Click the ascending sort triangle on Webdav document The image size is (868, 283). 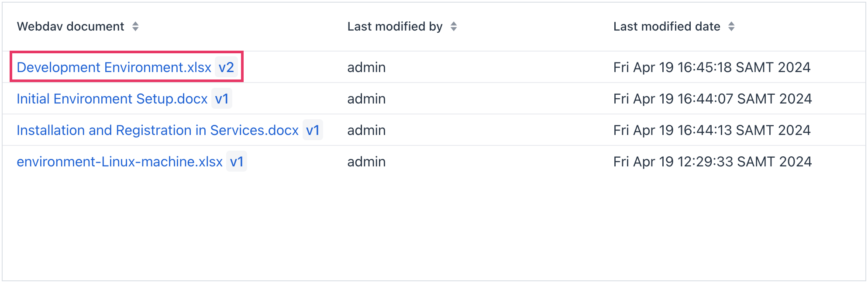click(x=136, y=24)
